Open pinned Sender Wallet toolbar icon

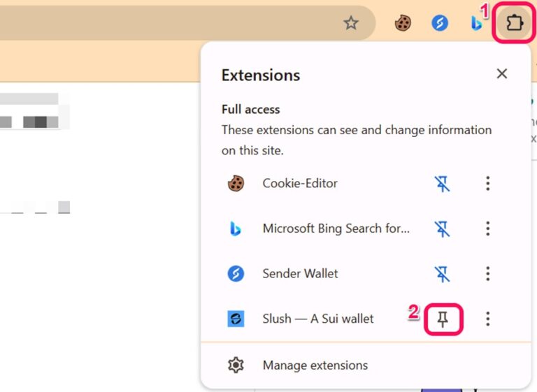point(440,23)
